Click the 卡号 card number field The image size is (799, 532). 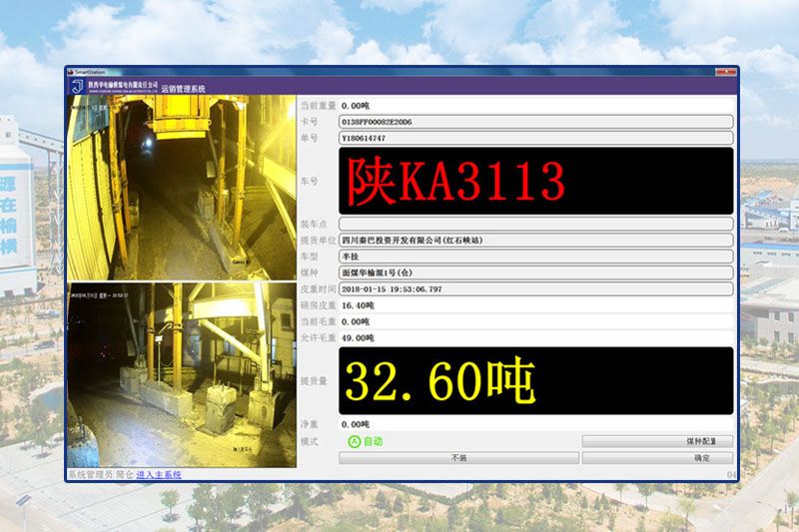click(535, 122)
